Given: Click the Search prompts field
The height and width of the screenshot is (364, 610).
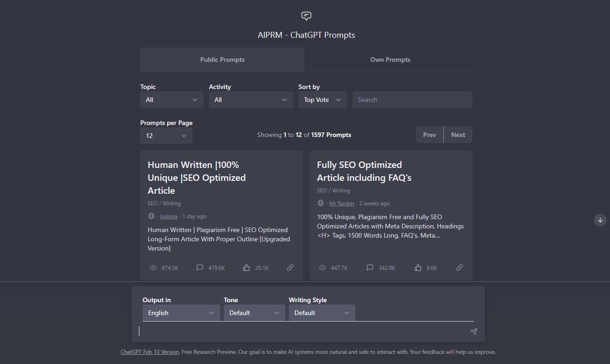Looking at the screenshot, I should click(413, 100).
